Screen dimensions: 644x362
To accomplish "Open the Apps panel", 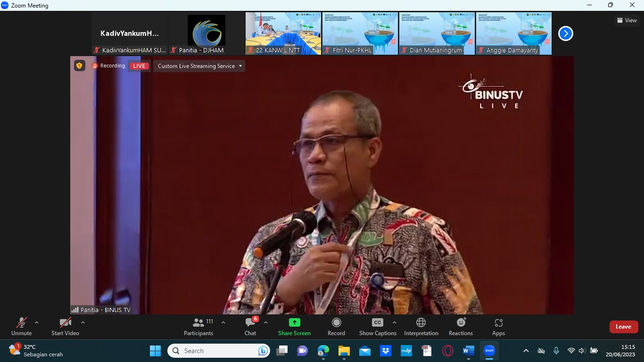I will point(498,327).
